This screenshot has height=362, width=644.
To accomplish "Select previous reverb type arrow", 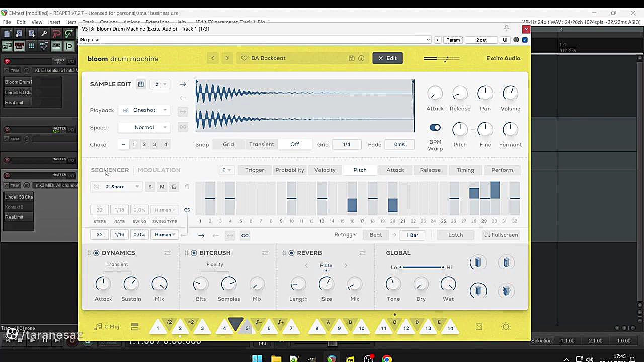I will (306, 265).
